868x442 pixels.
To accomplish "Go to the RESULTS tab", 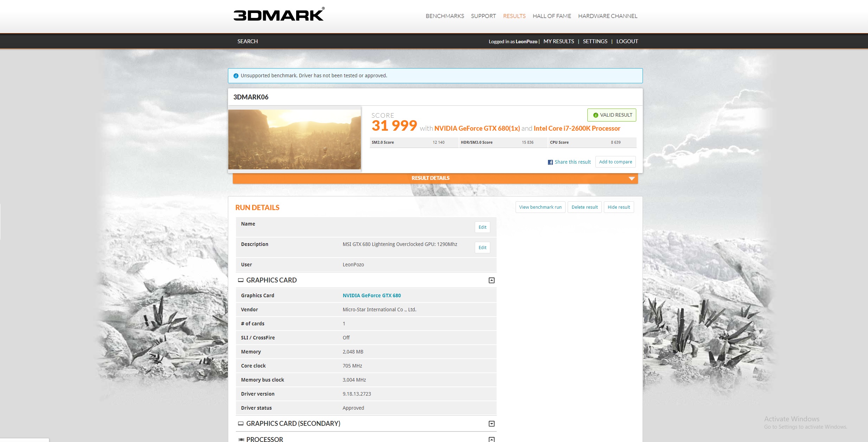I will pyautogui.click(x=514, y=16).
